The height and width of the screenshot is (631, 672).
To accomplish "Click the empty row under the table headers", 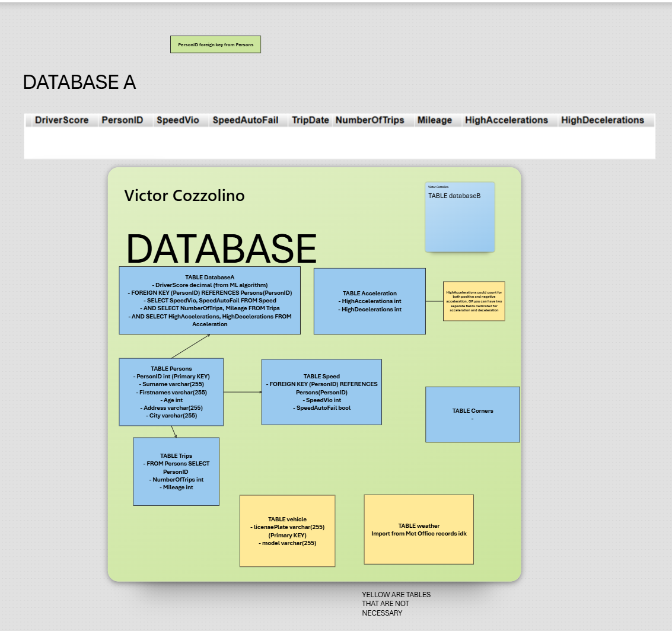I will 339,143.
